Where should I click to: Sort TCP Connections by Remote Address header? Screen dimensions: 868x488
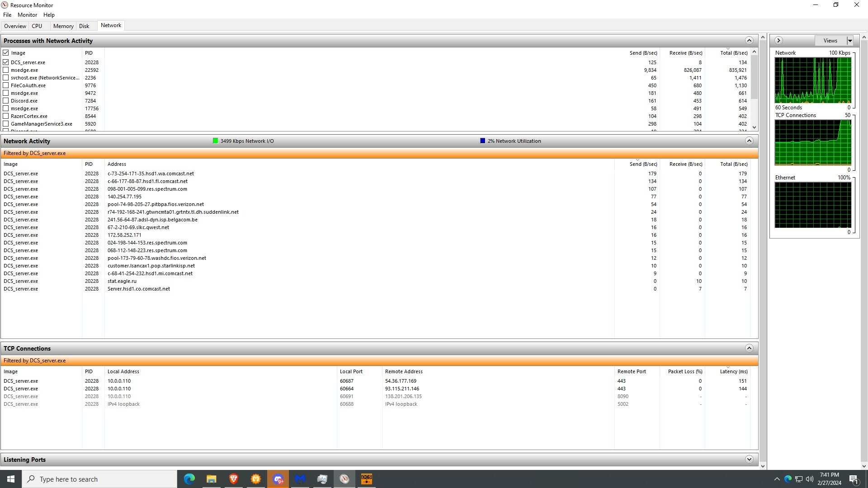[x=498, y=371]
